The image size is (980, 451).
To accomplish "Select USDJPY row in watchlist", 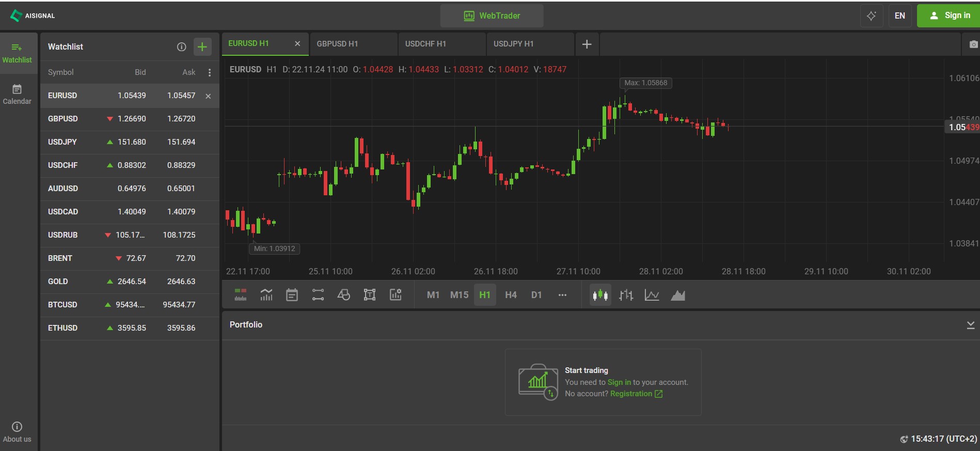I will tap(130, 142).
